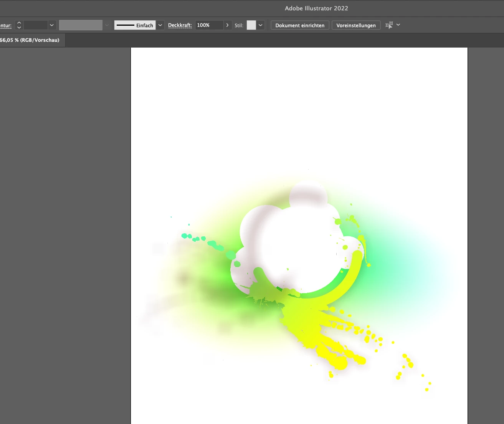
Task: Open the stroke weight dropdown arrow
Action: pos(52,25)
